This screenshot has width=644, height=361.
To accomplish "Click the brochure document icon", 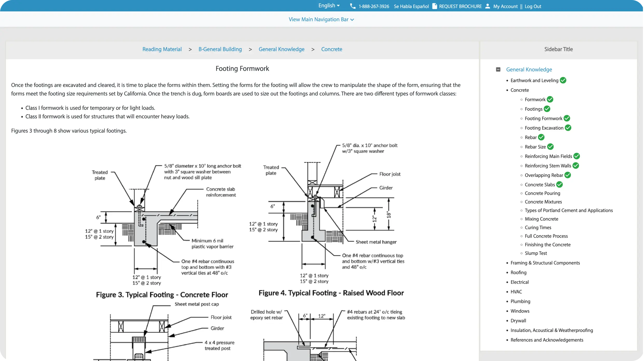I will coord(434,6).
